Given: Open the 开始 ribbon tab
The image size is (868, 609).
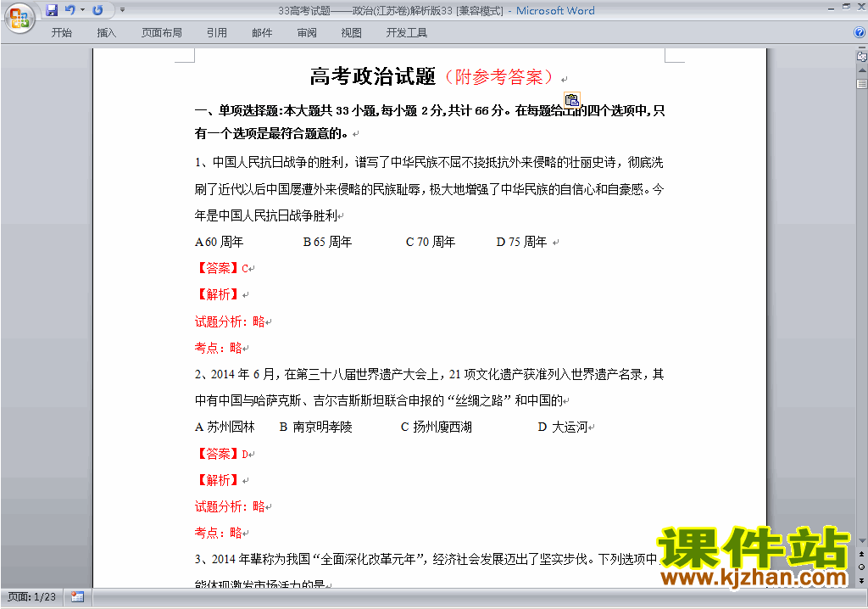Looking at the screenshot, I should click(61, 33).
